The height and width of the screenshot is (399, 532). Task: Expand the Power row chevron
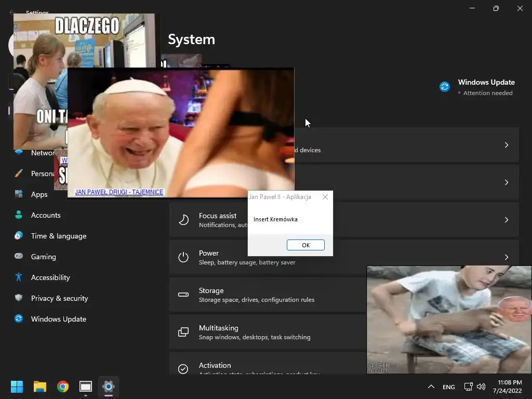click(506, 257)
